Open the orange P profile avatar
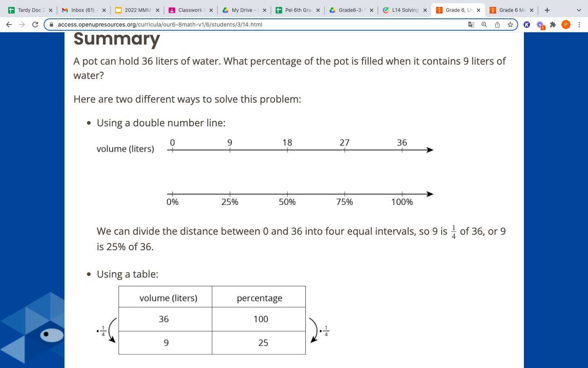 pyautogui.click(x=566, y=25)
